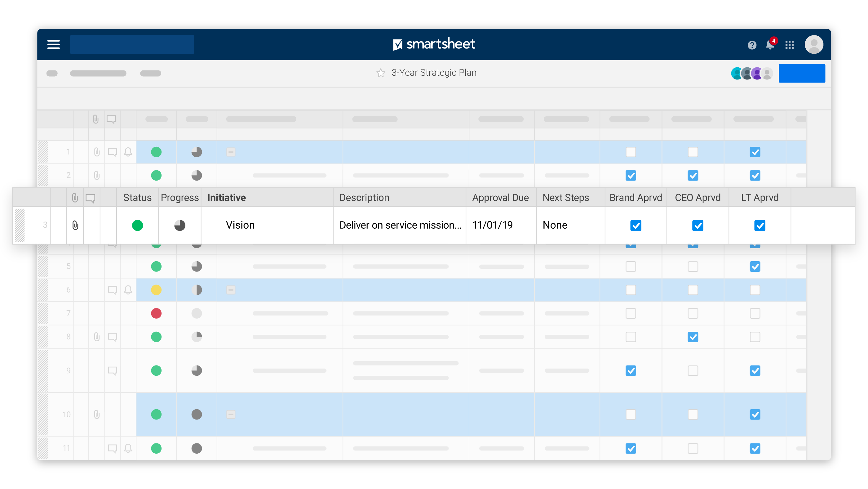Click the green status dot on the Vision row
Screen dimensions: 868x489
tap(137, 225)
